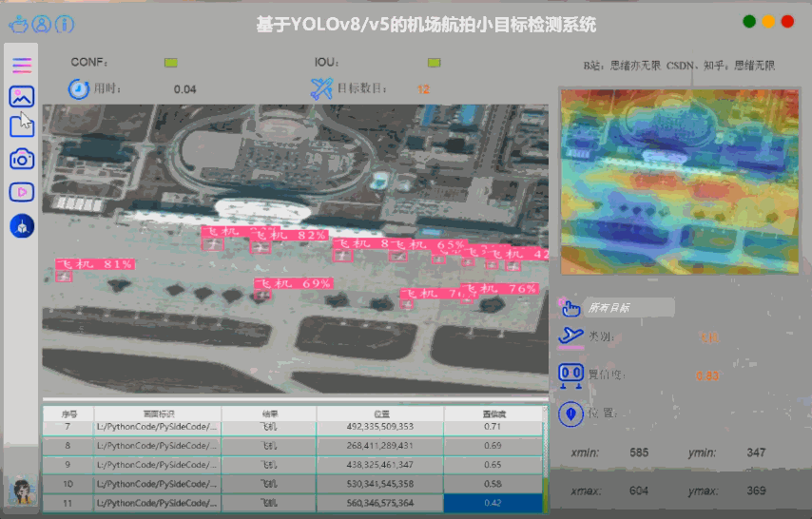Click the avatar picture at sidebar bottom
Viewport: 812px width, 519px height.
point(22,490)
